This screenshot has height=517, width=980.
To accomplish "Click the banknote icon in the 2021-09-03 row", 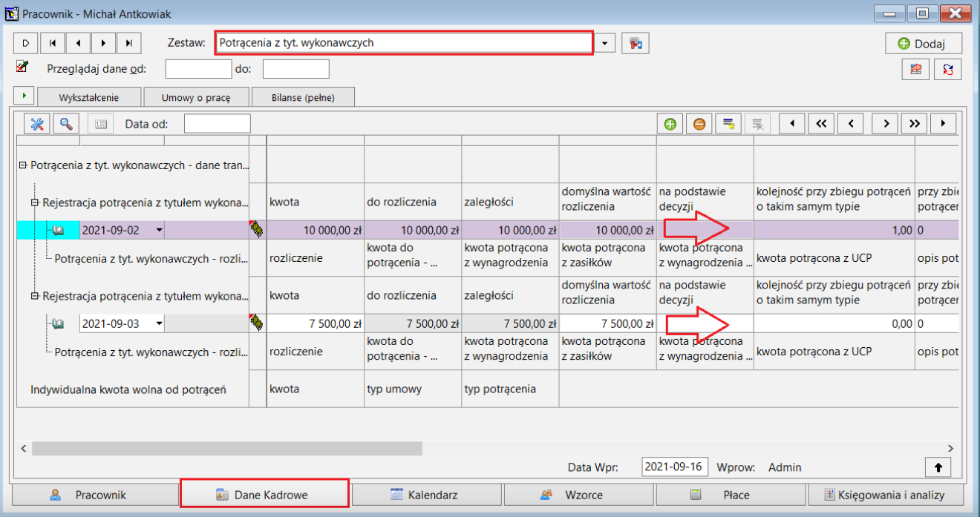I will point(257,323).
